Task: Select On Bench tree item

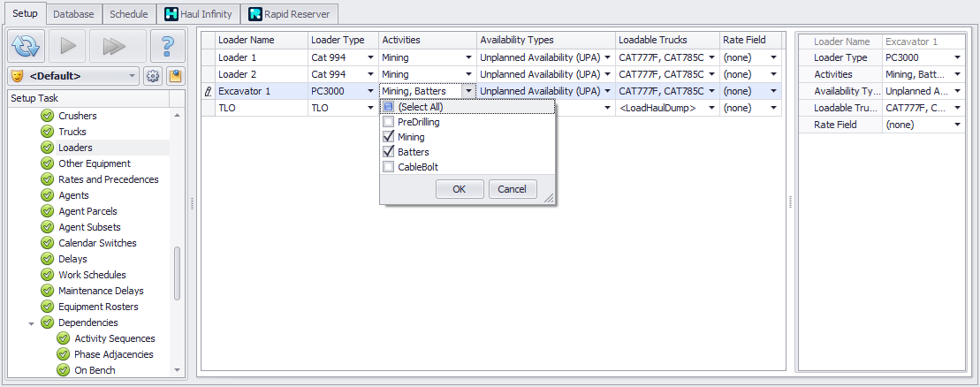Action: (x=95, y=370)
